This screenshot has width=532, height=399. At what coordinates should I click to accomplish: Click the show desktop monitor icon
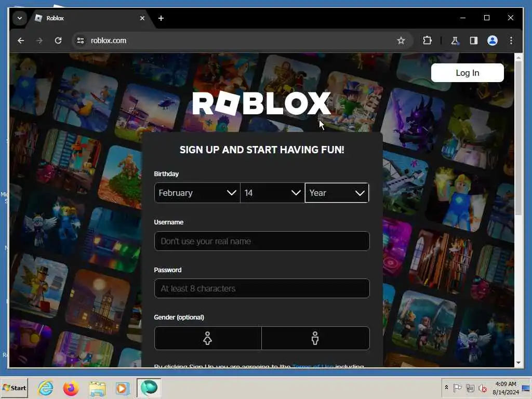(x=526, y=388)
